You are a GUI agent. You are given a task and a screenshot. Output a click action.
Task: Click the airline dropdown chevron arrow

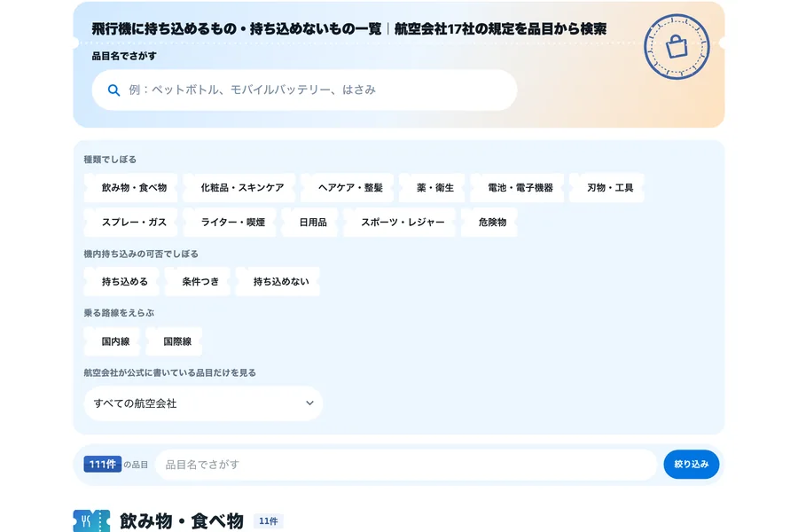[x=309, y=403]
